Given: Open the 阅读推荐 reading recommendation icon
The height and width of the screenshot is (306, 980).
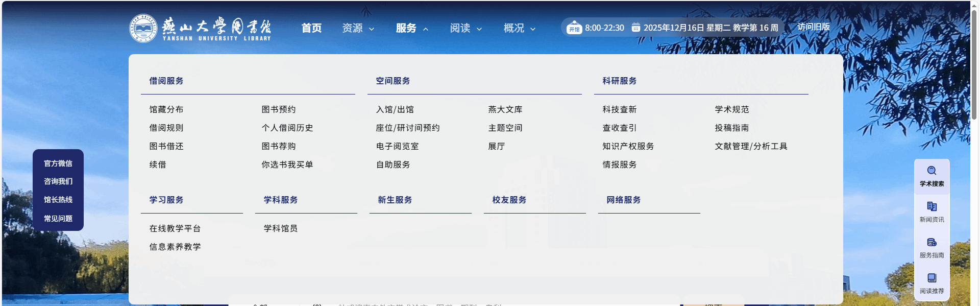Looking at the screenshot, I should [x=932, y=278].
